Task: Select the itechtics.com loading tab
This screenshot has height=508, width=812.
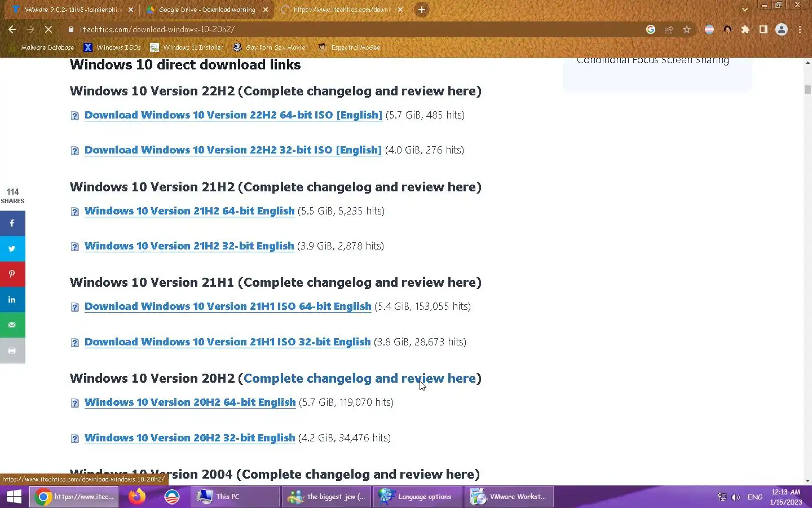Action: click(x=341, y=10)
